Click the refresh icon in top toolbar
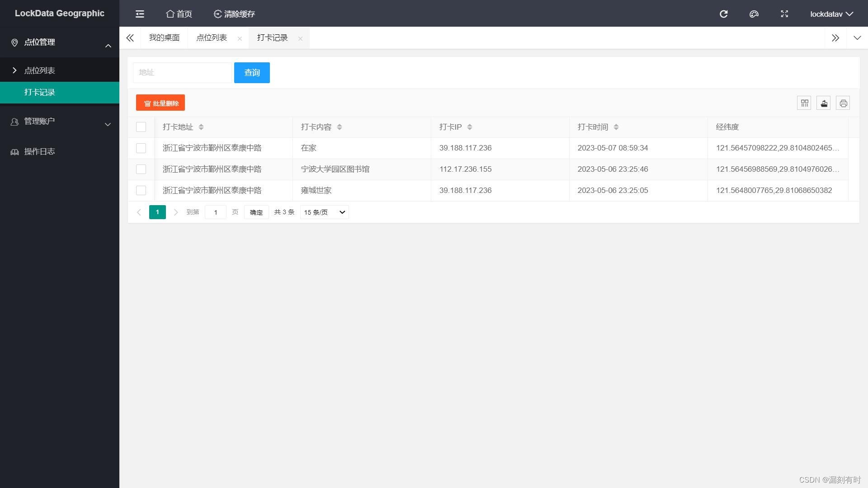The image size is (868, 488). [x=724, y=13]
